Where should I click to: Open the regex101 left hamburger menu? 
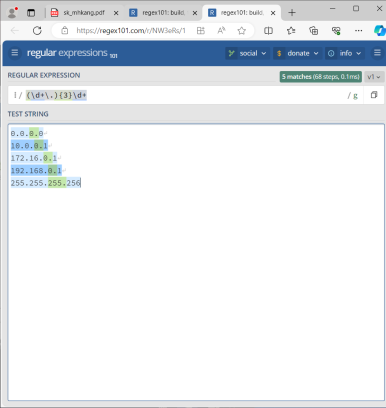click(x=15, y=53)
